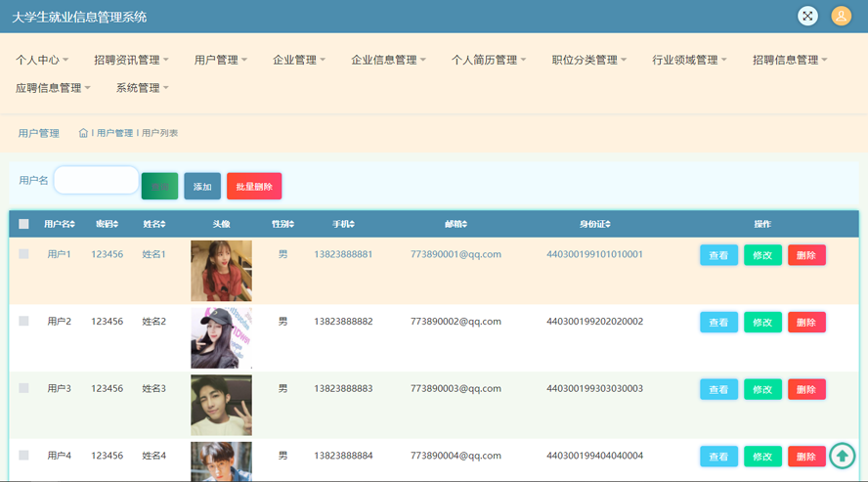The height and width of the screenshot is (482, 868).
Task: Expand the 职位分类管理 menu
Action: (x=589, y=60)
